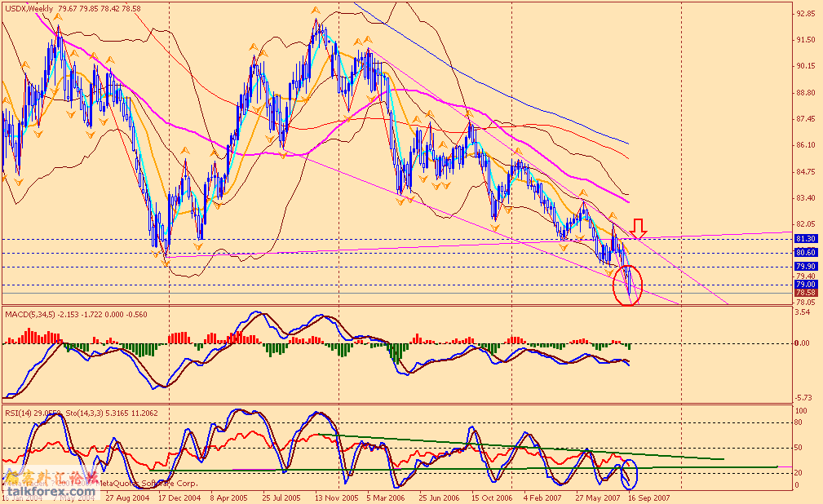Select the 5 Mar 2006 date label
The height and width of the screenshot is (504, 823).
click(x=386, y=497)
